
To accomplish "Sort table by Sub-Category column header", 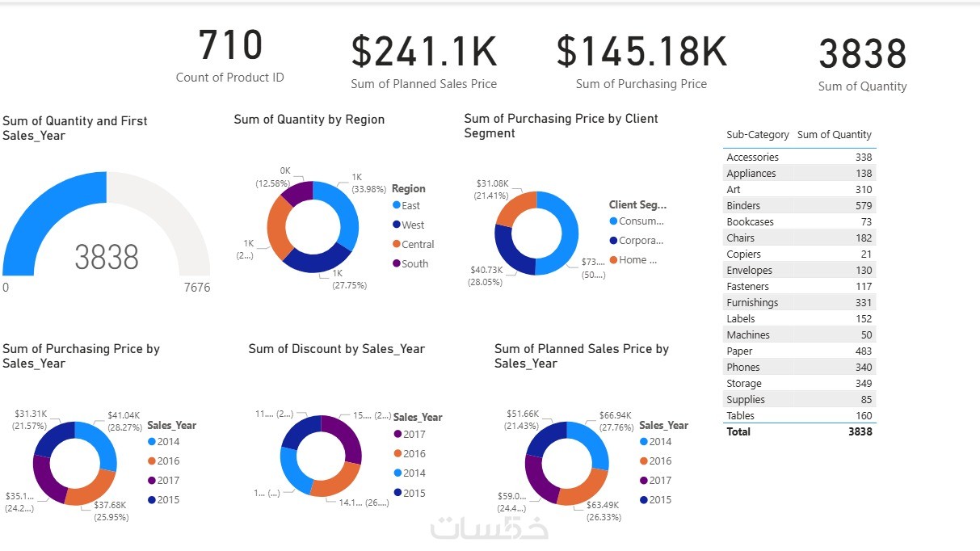I will (x=758, y=135).
